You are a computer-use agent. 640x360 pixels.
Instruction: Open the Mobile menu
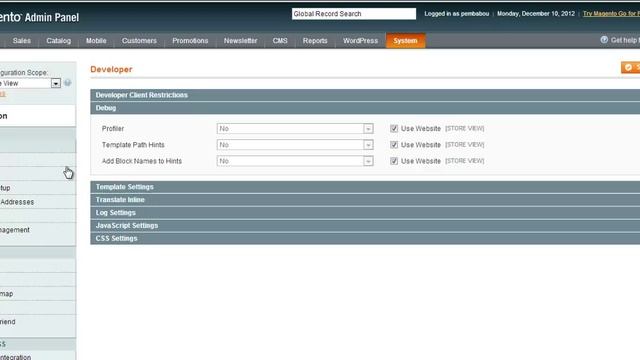[96, 41]
